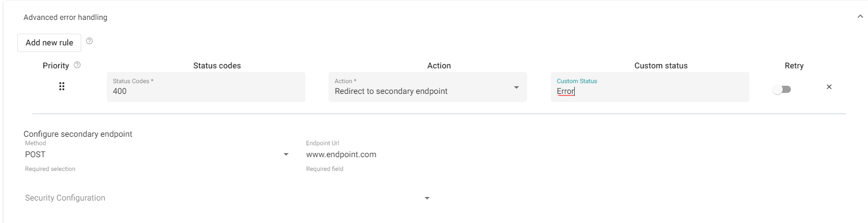The image size is (868, 223).
Task: Enable the Retry toggle
Action: click(x=782, y=90)
